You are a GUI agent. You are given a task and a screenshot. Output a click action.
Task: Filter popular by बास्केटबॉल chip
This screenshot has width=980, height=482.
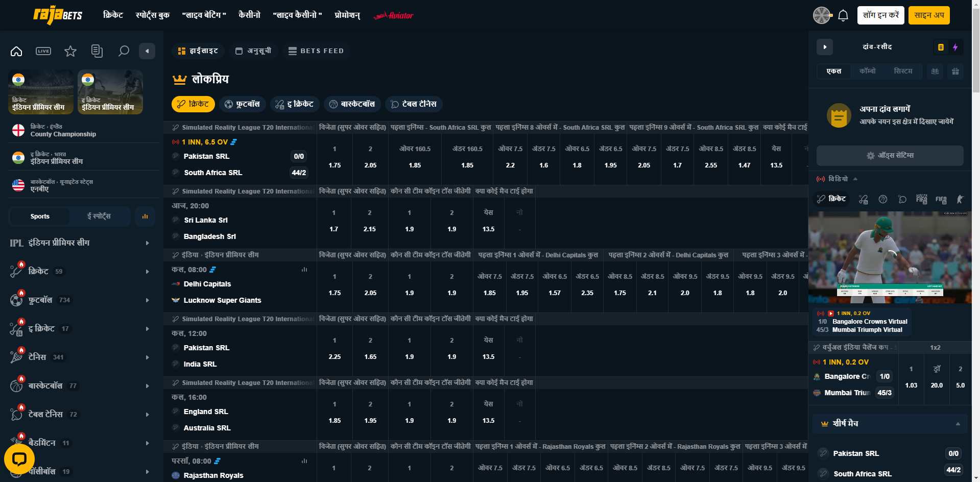[x=352, y=104]
